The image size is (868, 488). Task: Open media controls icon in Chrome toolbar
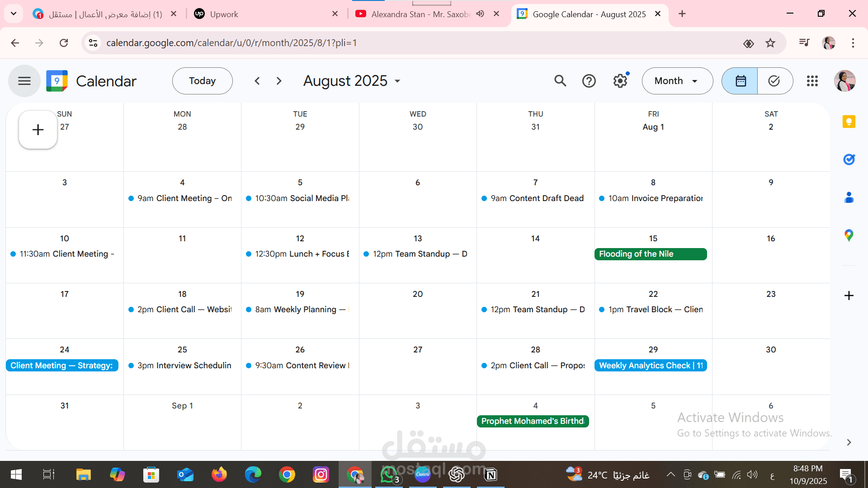804,43
